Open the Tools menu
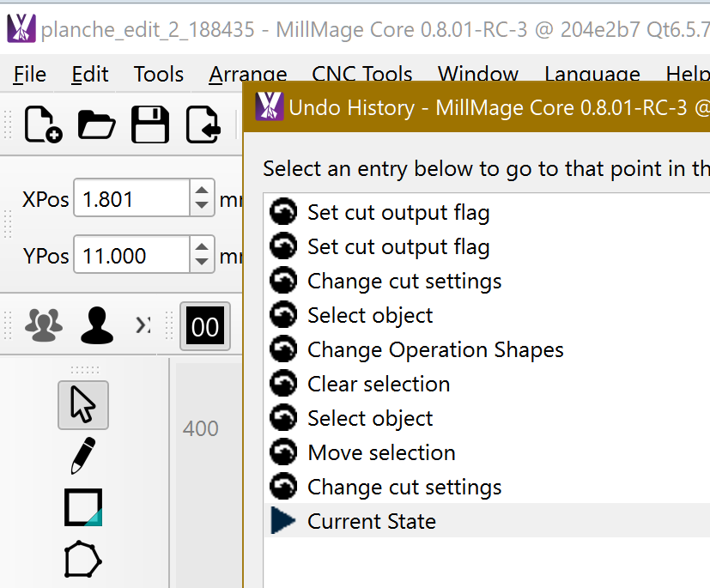710x588 pixels. tap(158, 75)
